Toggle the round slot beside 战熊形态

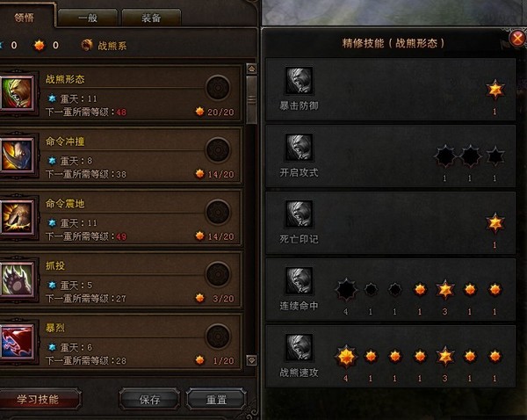218,88
